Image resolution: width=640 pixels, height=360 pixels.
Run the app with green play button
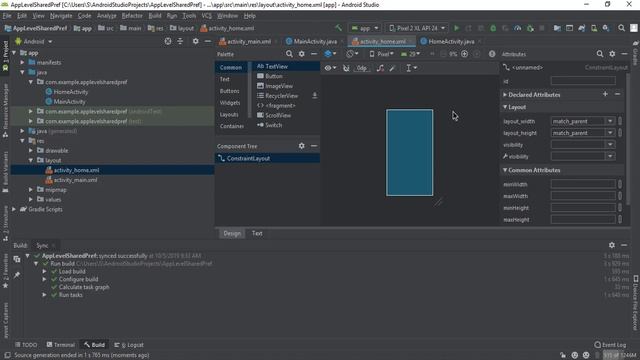(457, 28)
